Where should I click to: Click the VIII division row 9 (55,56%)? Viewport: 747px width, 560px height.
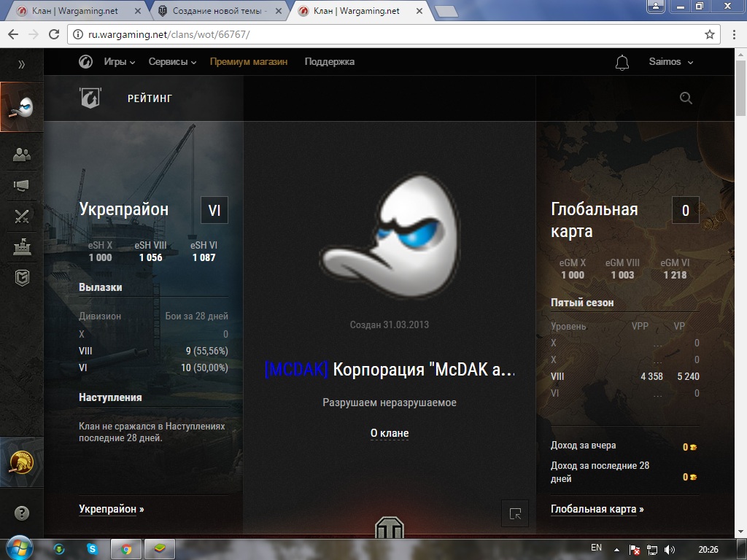click(x=153, y=351)
